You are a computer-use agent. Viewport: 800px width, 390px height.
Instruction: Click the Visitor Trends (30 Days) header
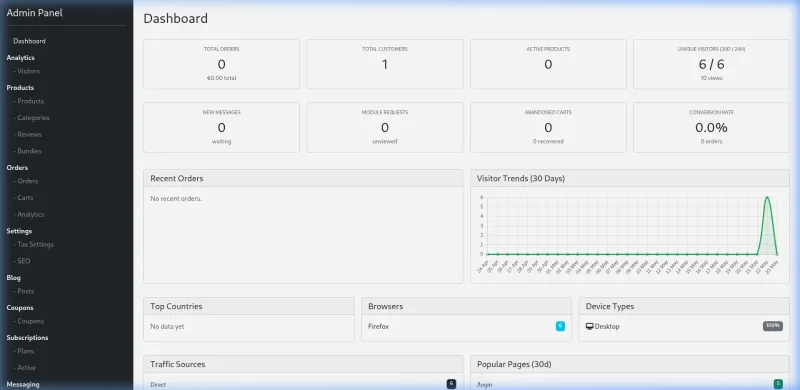pyautogui.click(x=630, y=179)
